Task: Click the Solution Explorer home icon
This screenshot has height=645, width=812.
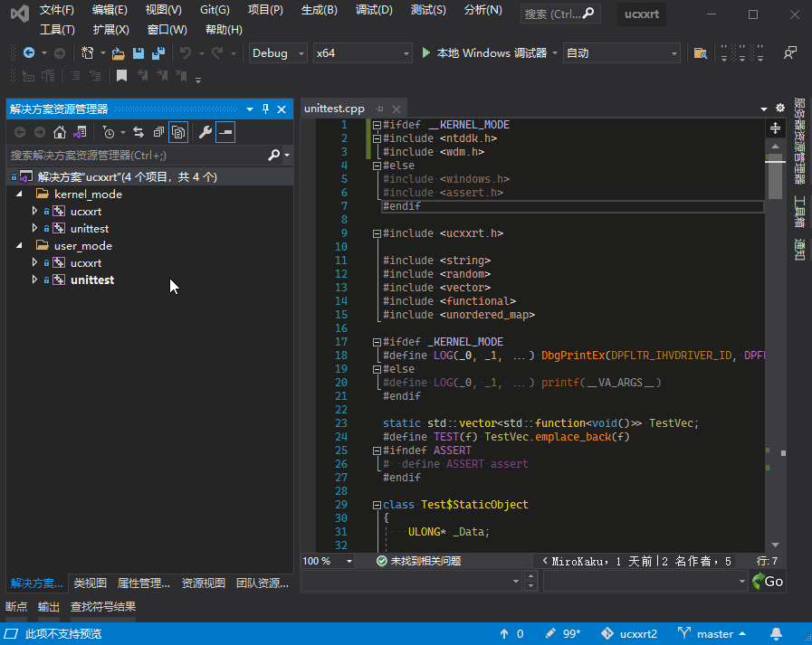Action: pos(60,132)
